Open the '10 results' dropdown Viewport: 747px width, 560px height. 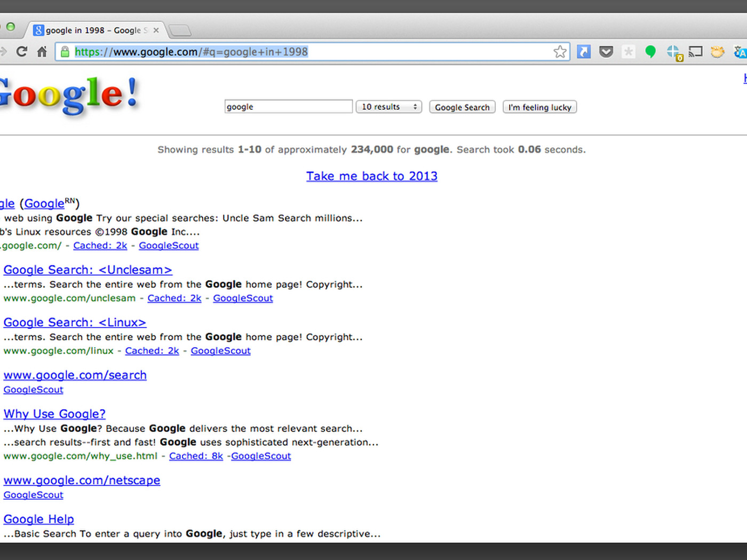click(389, 107)
